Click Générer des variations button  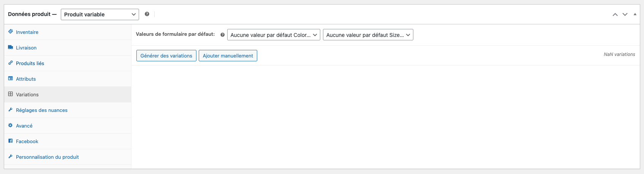click(166, 56)
